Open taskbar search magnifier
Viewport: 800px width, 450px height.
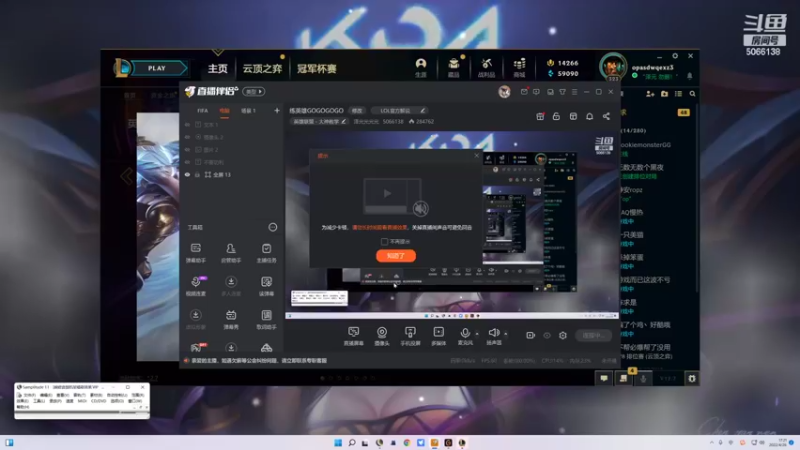[352, 442]
